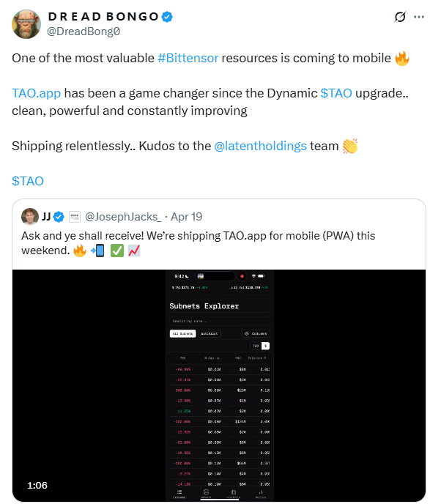Viewport: 430px width, 504px height.
Task: Open the @latentholdings mention
Action: [x=260, y=146]
